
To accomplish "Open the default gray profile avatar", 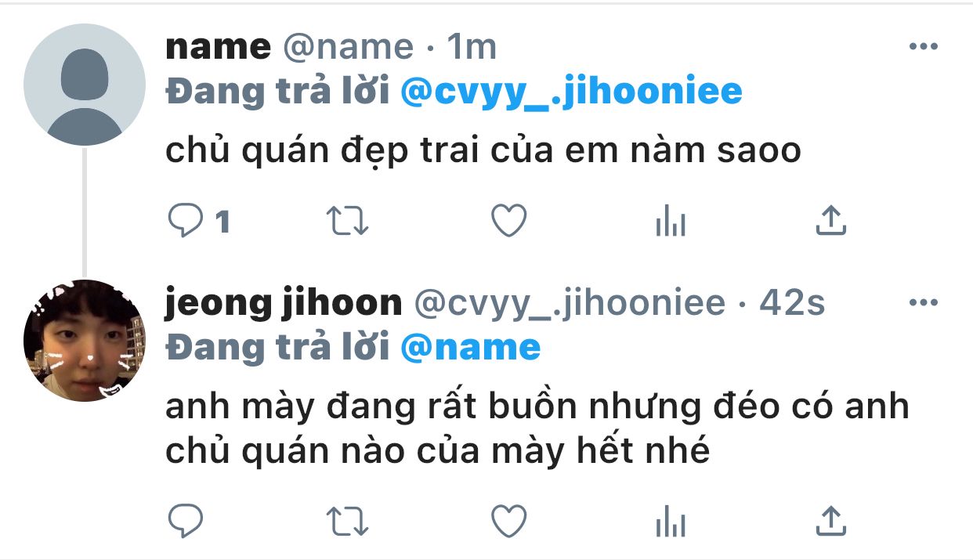I will [85, 85].
